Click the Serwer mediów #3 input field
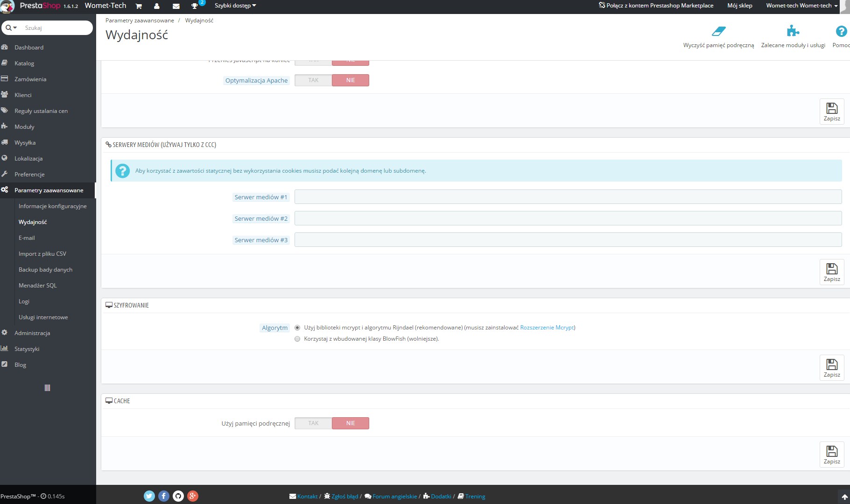Screen dimensions: 850x504 click(568, 240)
